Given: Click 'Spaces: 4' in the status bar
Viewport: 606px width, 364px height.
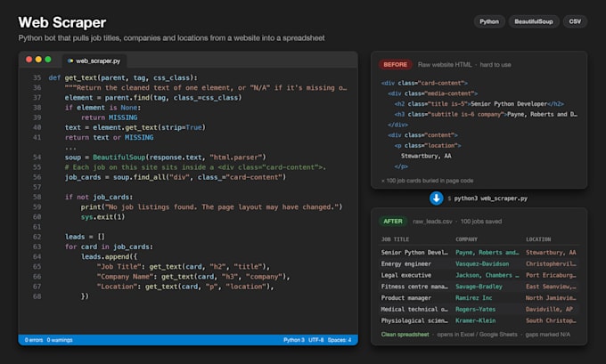Looking at the screenshot, I should click(x=340, y=340).
